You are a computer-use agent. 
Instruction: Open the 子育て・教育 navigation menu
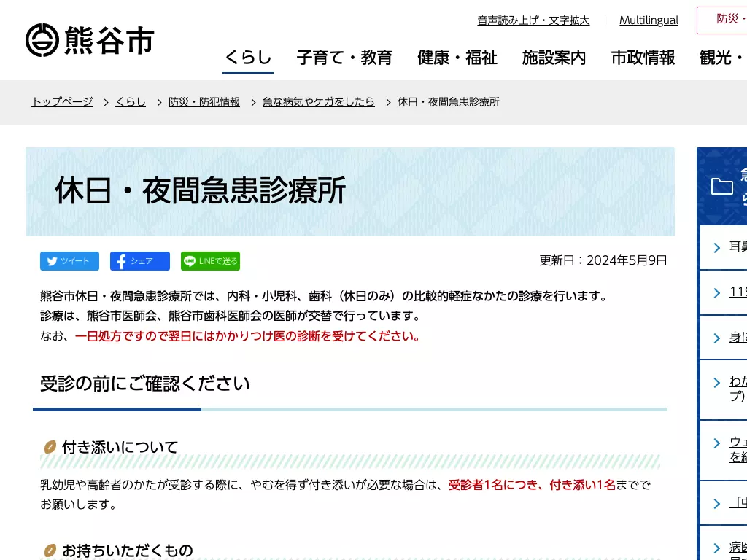click(x=344, y=58)
